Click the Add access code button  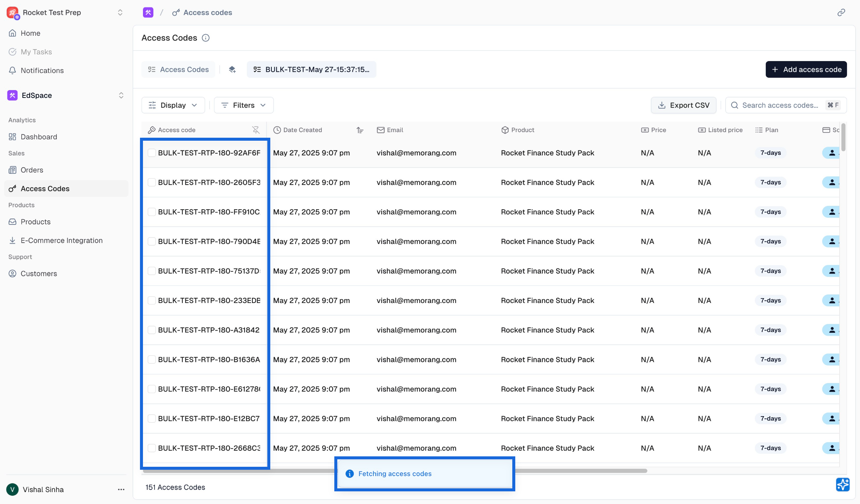[806, 70]
